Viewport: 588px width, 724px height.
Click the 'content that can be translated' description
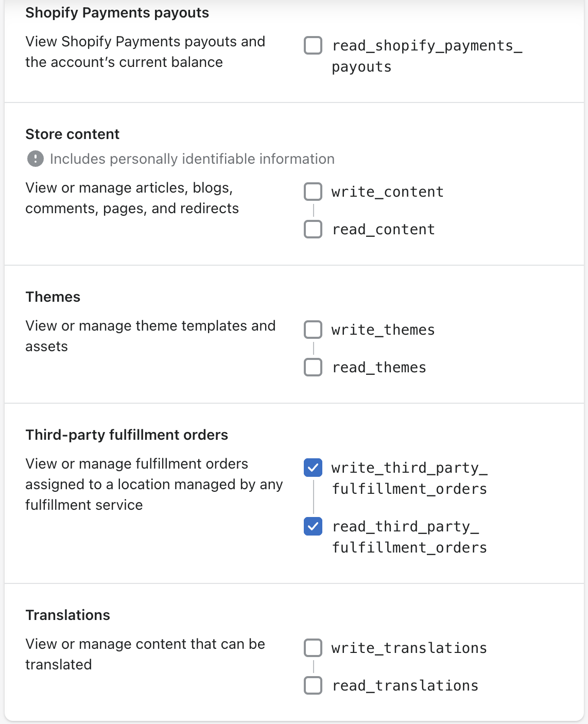(x=145, y=654)
